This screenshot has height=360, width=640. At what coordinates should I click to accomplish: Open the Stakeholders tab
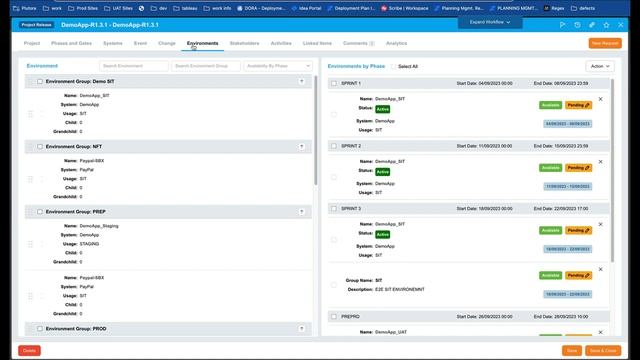coord(244,43)
